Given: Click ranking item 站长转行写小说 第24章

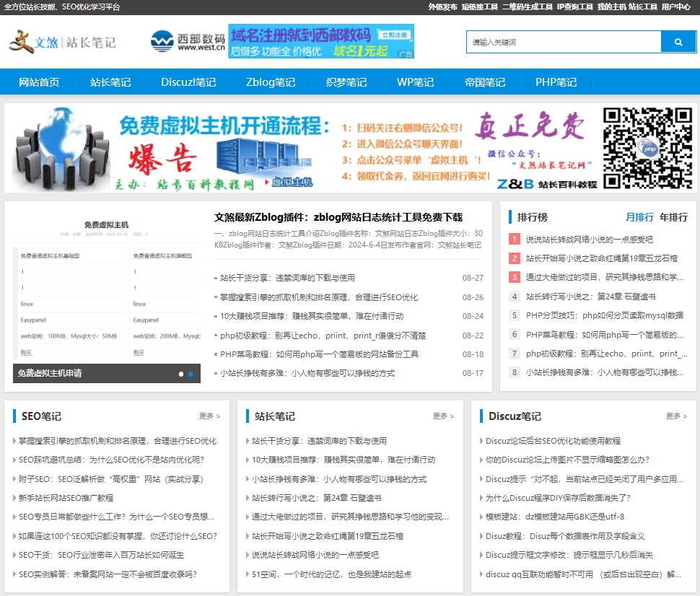Looking at the screenshot, I should point(590,297).
